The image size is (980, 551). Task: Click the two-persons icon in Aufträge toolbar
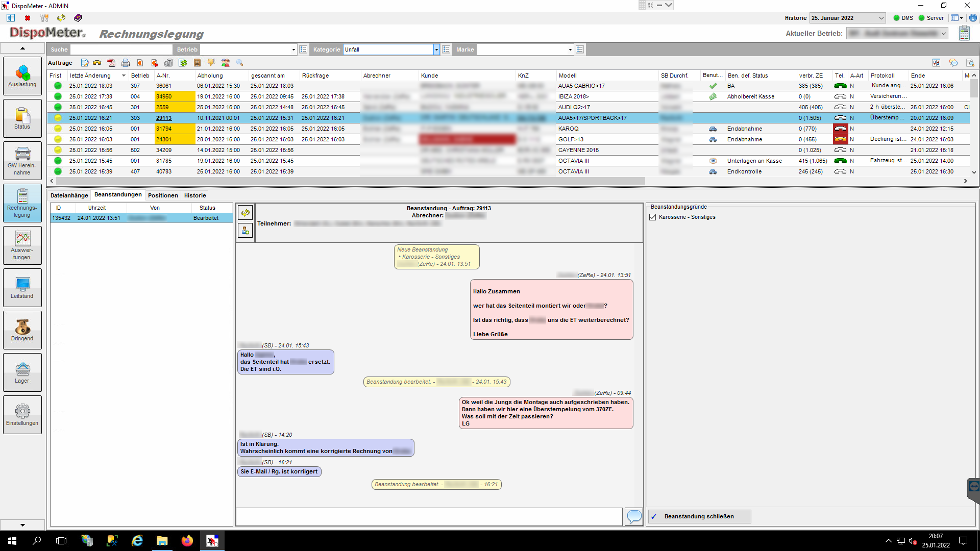226,63
